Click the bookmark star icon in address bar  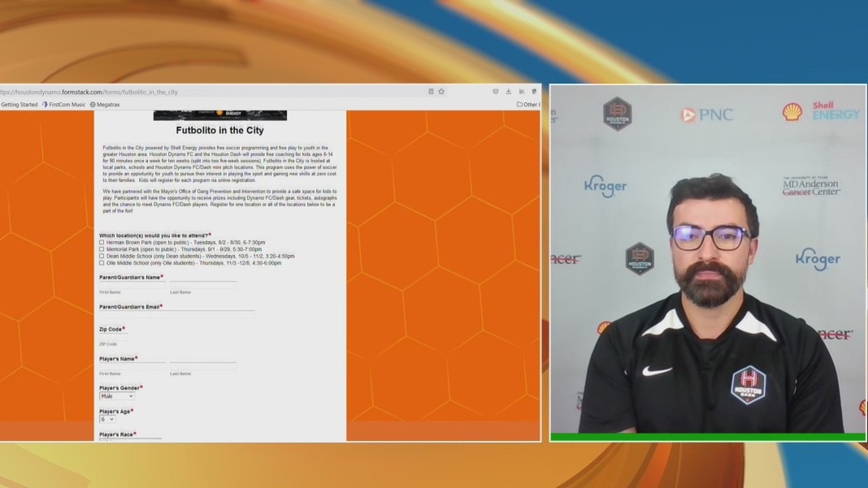tap(441, 92)
